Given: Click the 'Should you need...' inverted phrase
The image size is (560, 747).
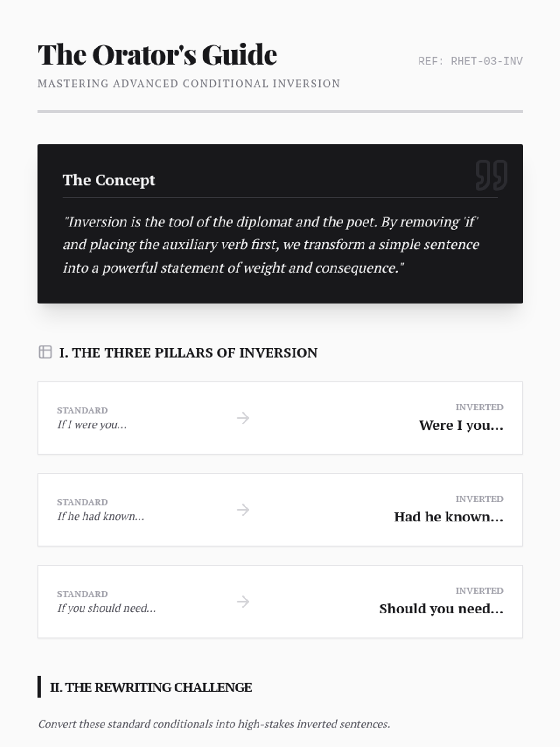Looking at the screenshot, I should (x=441, y=609).
